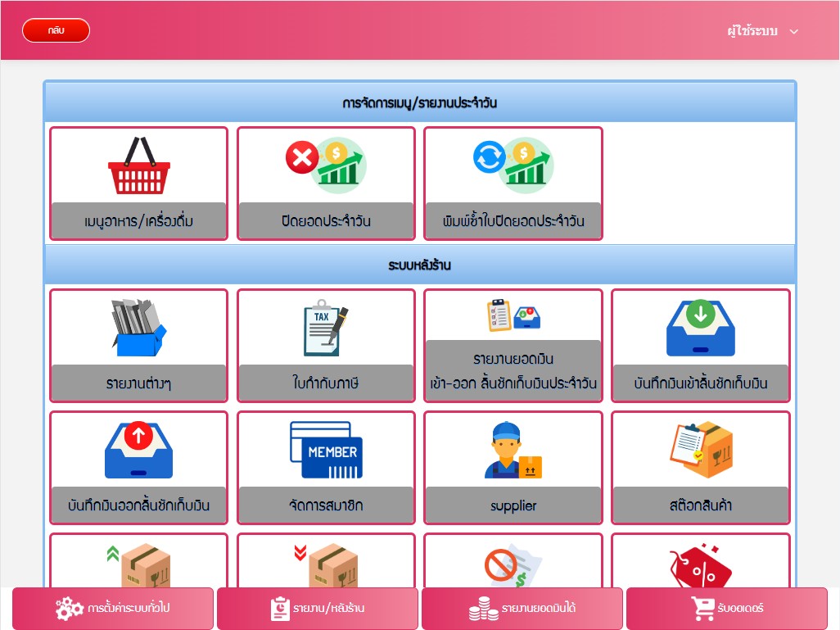This screenshot has width=840, height=630.
Task: Select the supplier delivery worker icon
Action: click(x=513, y=450)
